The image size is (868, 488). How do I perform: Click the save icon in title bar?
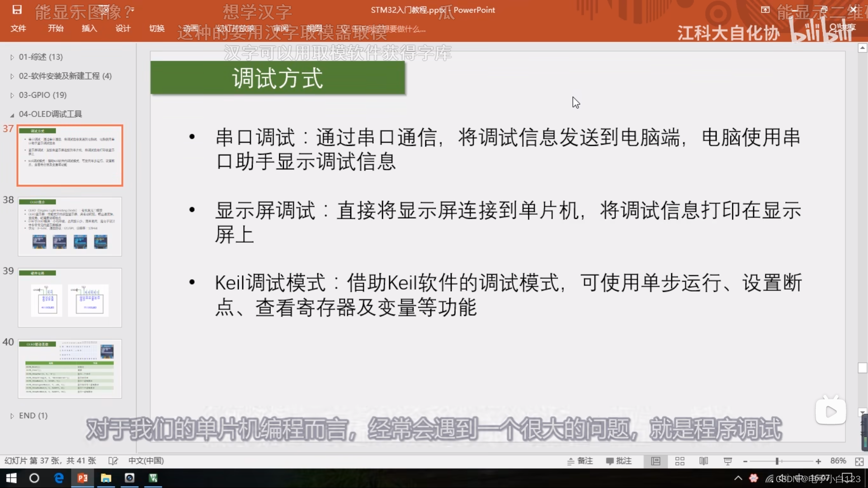coord(17,9)
